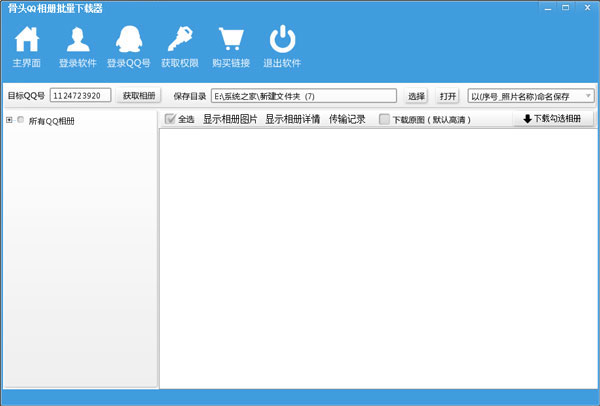
Task: Maximize the downloader window
Action: point(566,8)
